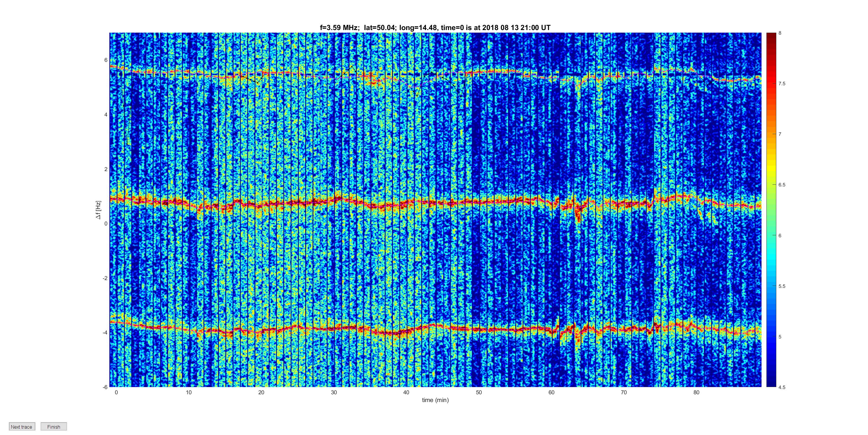Click colorbar tick label 5.5
Image resolution: width=868 pixels, height=435 pixels.
[782, 286]
